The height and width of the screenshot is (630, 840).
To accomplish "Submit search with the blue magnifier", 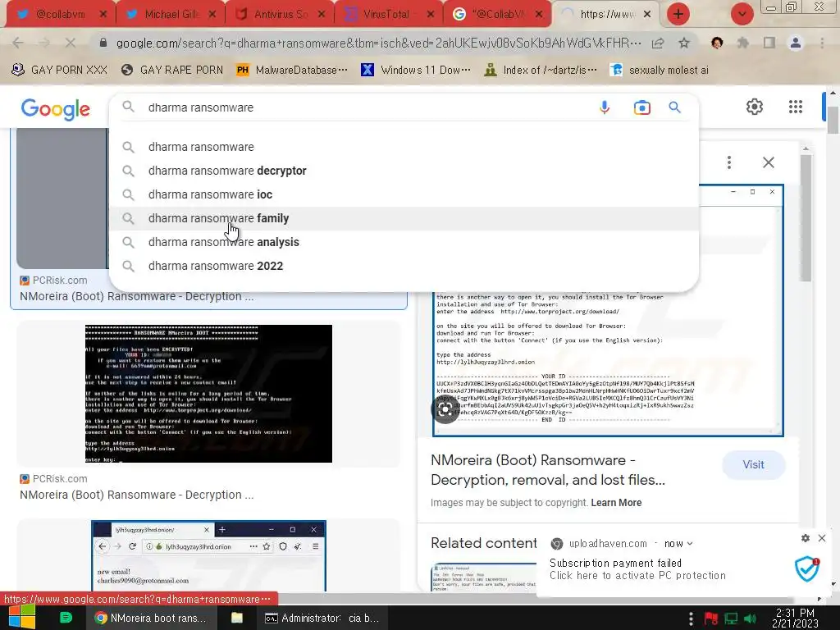I will pos(674,107).
